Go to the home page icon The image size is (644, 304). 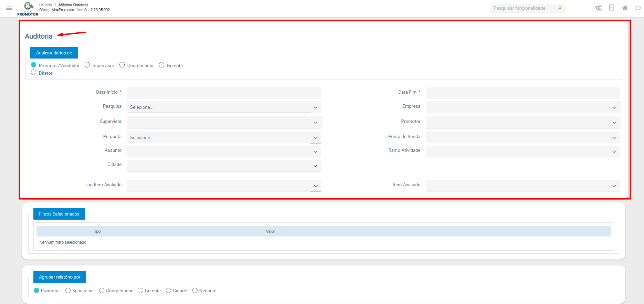click(625, 8)
